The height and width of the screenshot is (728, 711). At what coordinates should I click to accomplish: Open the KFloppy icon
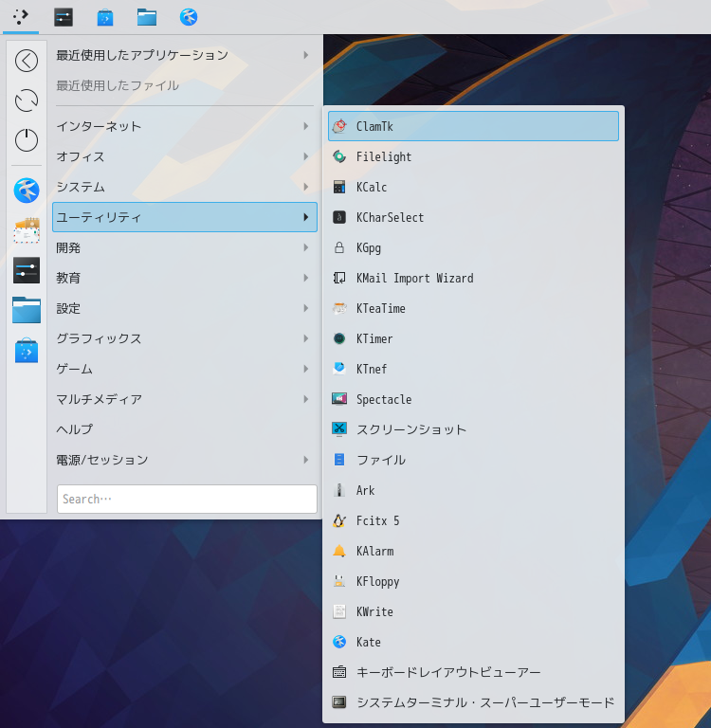[339, 581]
